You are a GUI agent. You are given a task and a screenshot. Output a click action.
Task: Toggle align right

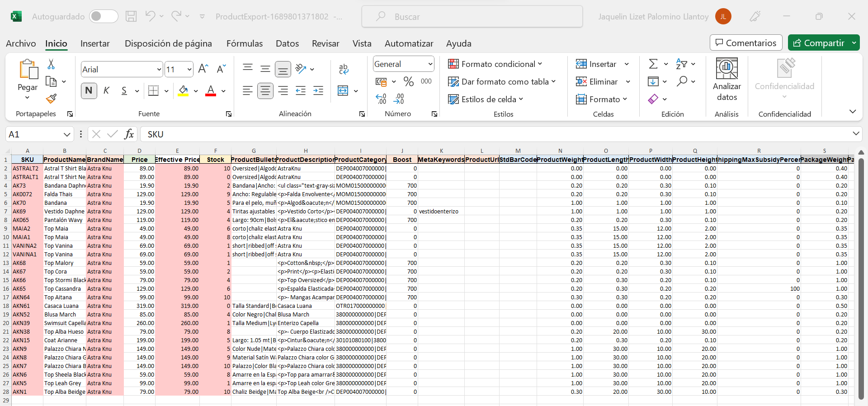283,90
